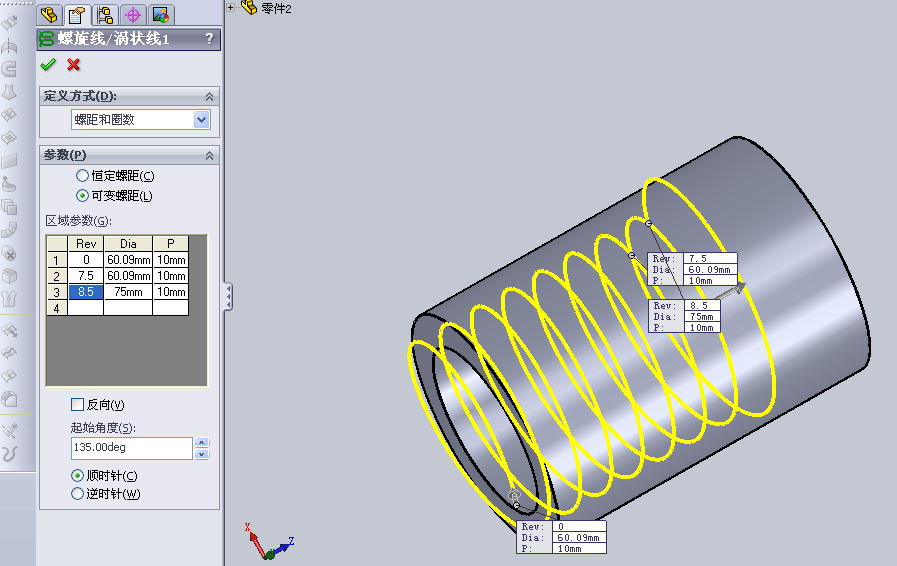This screenshot has height=566, width=897.
Task: Click the green helix icon in title
Action: [46, 39]
